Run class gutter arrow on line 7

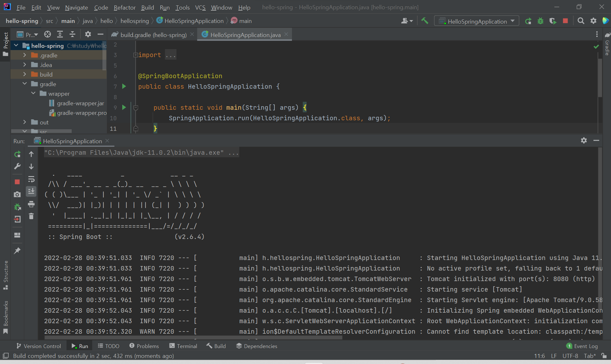(124, 86)
